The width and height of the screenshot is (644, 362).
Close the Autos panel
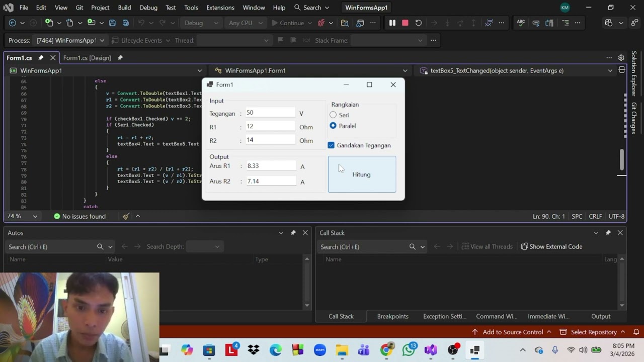305,233
